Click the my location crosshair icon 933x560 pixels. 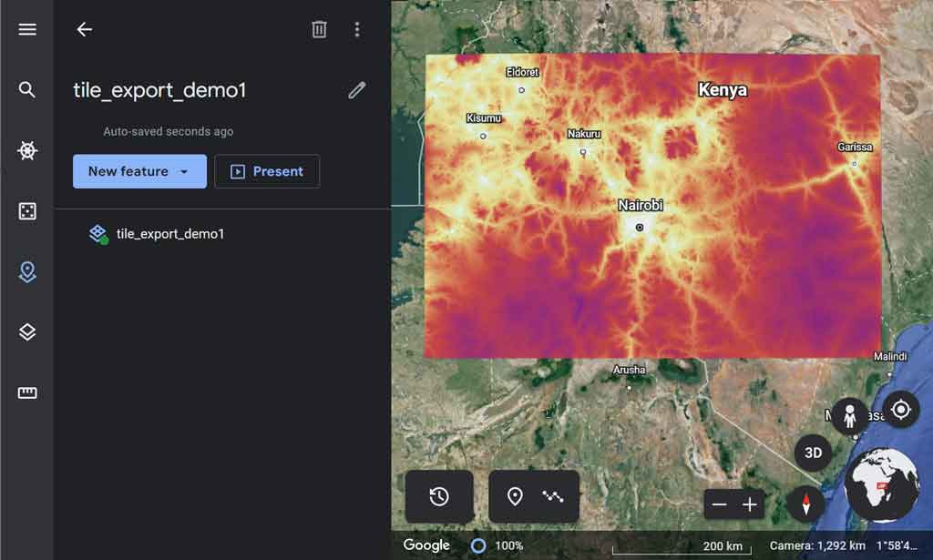[901, 410]
